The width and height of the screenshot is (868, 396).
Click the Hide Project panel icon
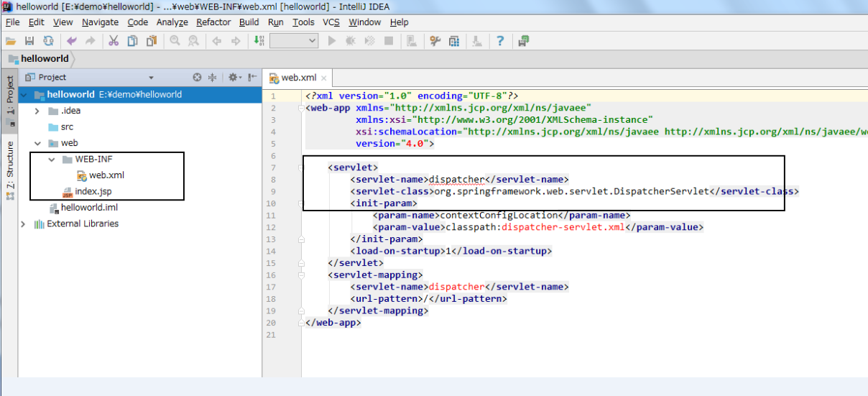(252, 77)
